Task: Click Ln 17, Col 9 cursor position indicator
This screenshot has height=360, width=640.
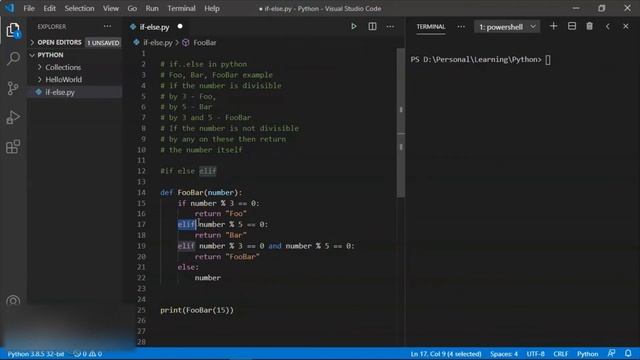Action: tap(446, 354)
